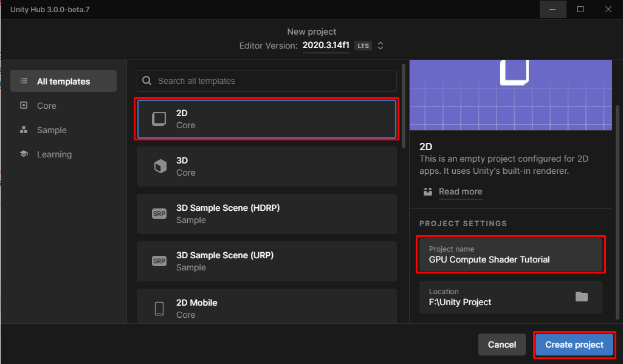Switch to the Core templates category

click(x=46, y=106)
